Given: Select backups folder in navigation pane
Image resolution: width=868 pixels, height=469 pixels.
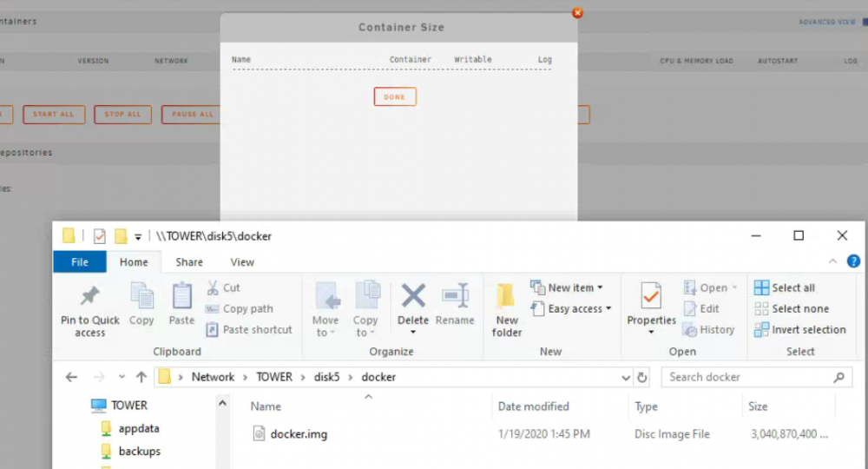Looking at the screenshot, I should pos(140,452).
